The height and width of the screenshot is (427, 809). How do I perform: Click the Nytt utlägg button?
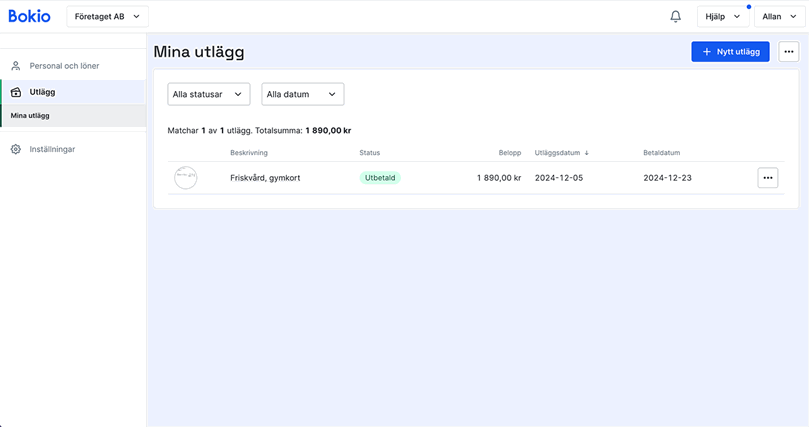tap(730, 52)
